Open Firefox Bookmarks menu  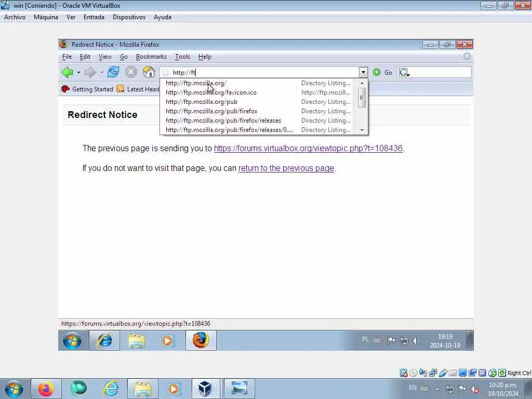[x=151, y=57]
